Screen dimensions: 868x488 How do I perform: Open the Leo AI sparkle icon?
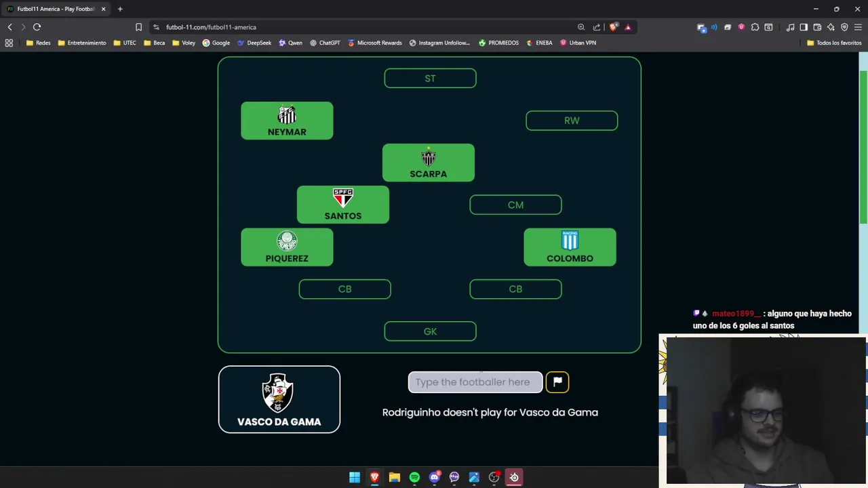tap(831, 27)
